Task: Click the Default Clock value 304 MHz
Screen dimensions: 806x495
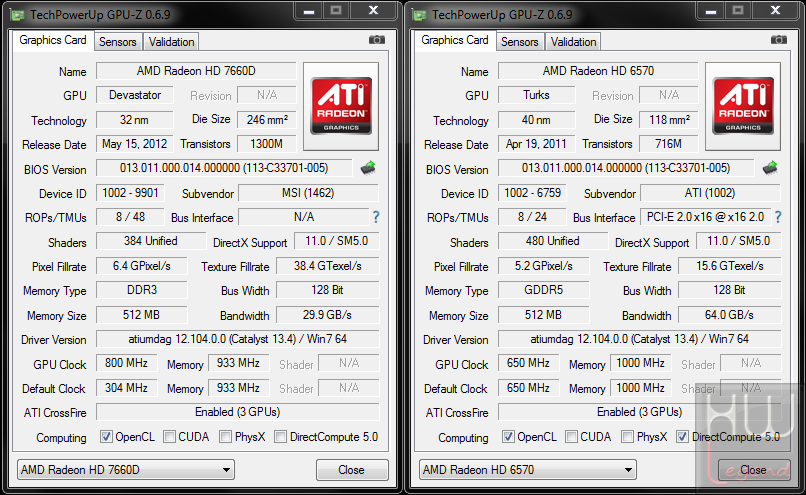Action: point(126,388)
